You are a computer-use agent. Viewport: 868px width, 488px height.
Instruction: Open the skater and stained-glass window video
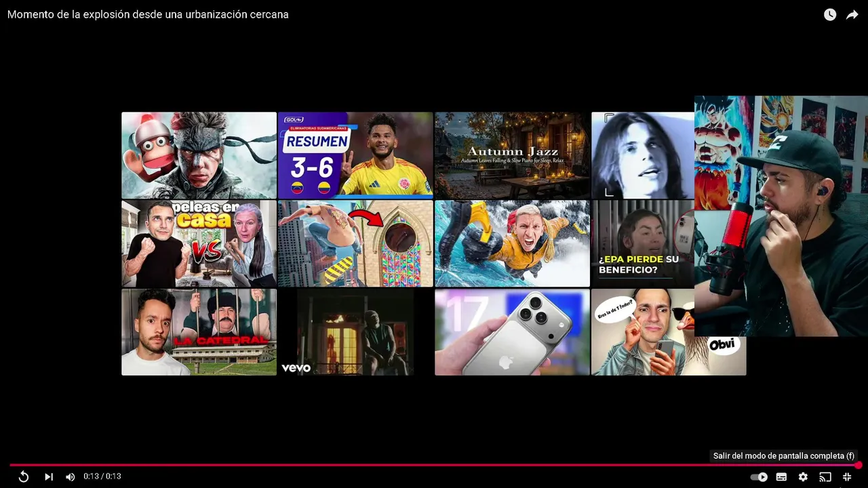(355, 243)
